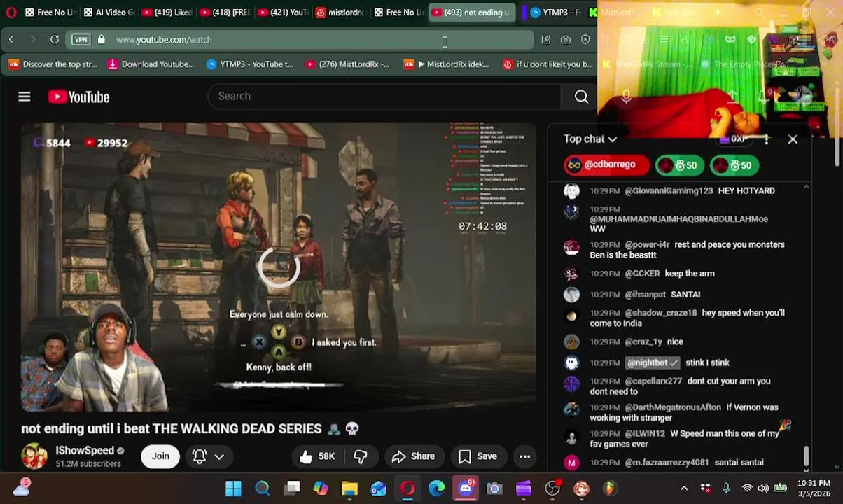Open 'YTMP3 - YouTube t...' bookmark
The height and width of the screenshot is (504, 843).
pos(250,64)
